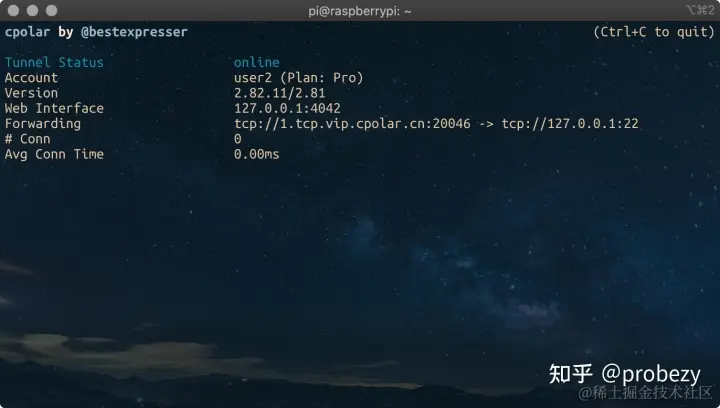Image resolution: width=720 pixels, height=408 pixels.
Task: Click the online status value
Action: point(257,62)
